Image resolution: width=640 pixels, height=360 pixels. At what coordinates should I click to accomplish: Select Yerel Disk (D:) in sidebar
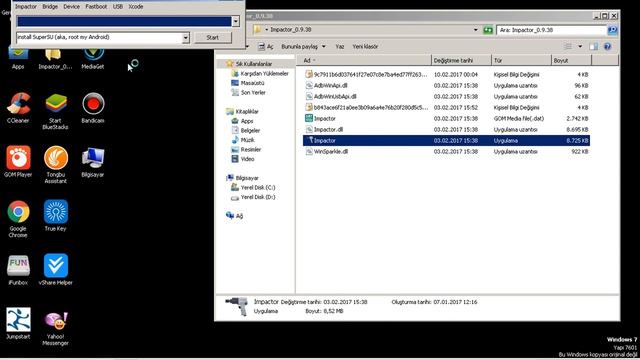point(258,197)
